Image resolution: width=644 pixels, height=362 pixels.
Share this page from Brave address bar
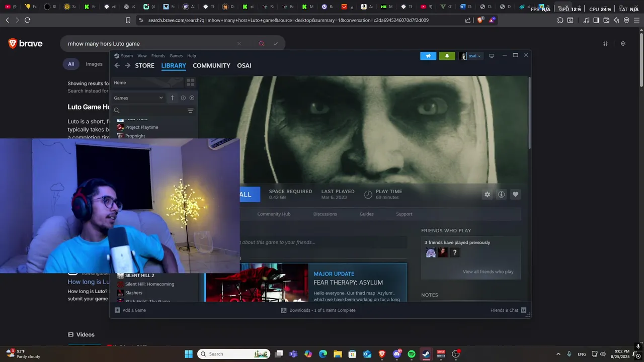pyautogui.click(x=468, y=20)
